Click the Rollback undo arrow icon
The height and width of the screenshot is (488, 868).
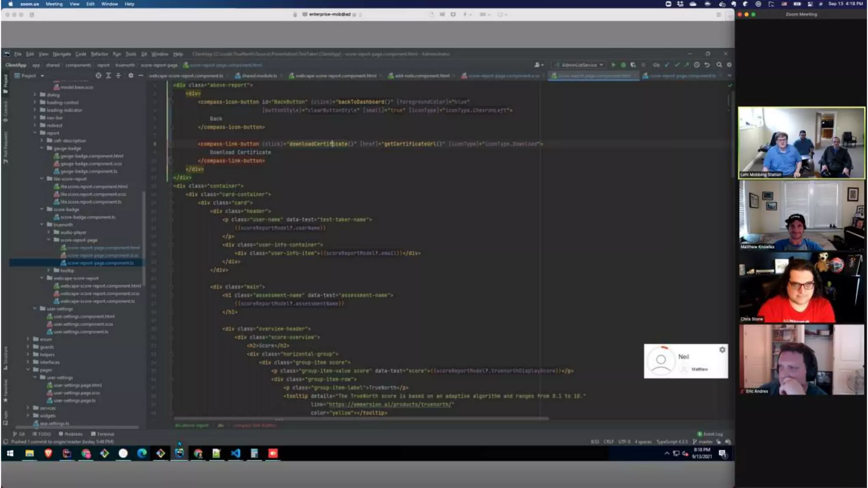click(x=707, y=65)
